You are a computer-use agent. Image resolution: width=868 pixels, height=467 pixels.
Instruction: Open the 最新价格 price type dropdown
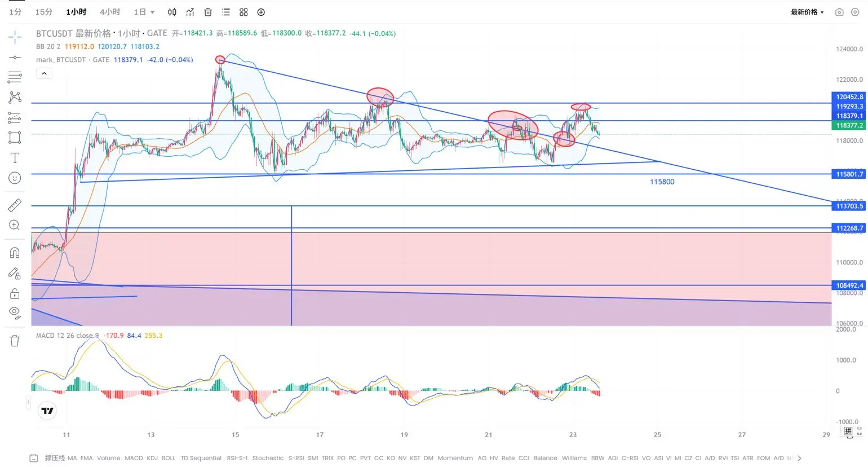coord(807,12)
